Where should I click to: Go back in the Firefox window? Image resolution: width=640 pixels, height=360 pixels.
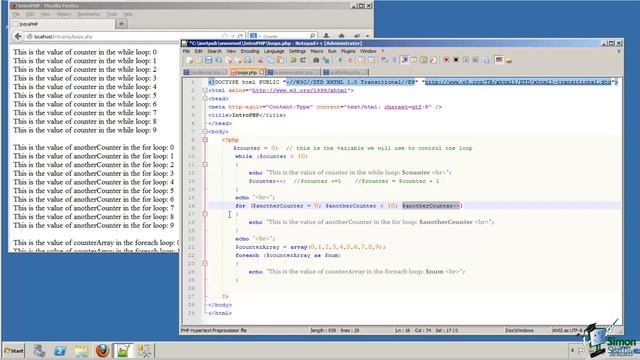point(18,36)
